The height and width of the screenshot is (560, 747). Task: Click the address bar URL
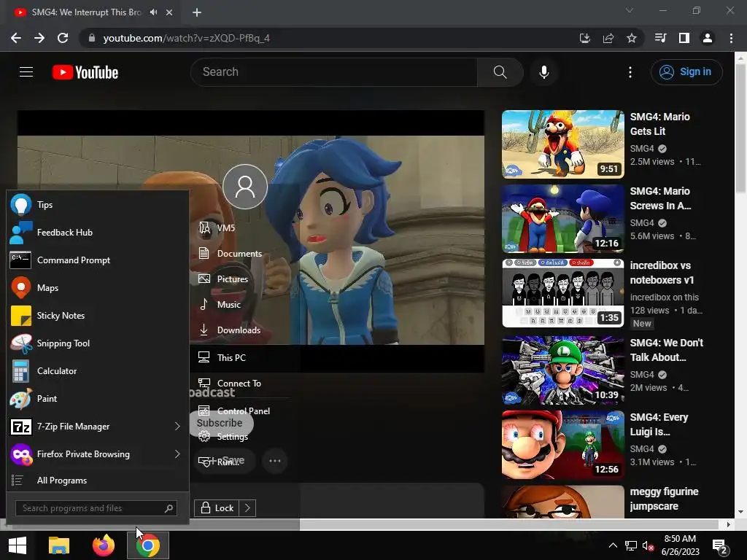pos(186,38)
